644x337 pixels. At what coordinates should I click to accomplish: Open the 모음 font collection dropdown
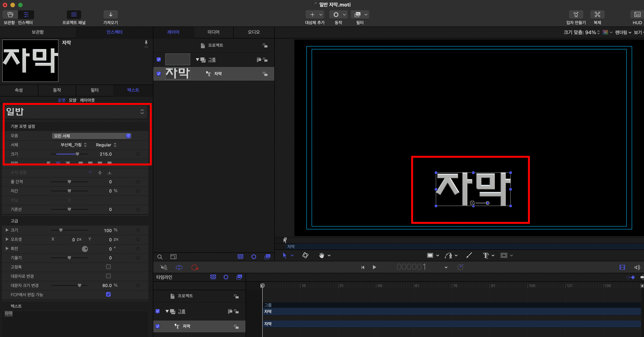click(91, 136)
